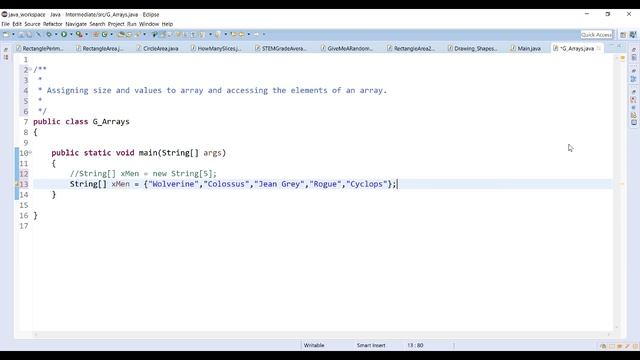Maximize the editor area
640x360 pixels.
(x=619, y=46)
